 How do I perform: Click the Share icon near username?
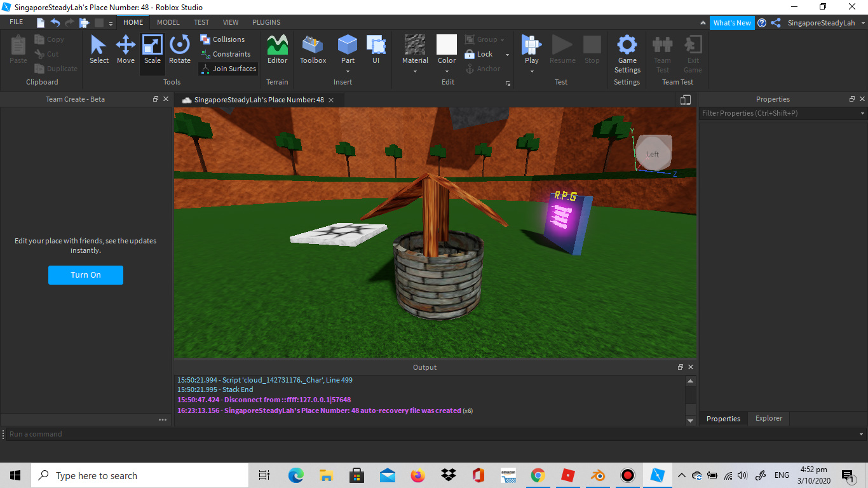pos(776,23)
